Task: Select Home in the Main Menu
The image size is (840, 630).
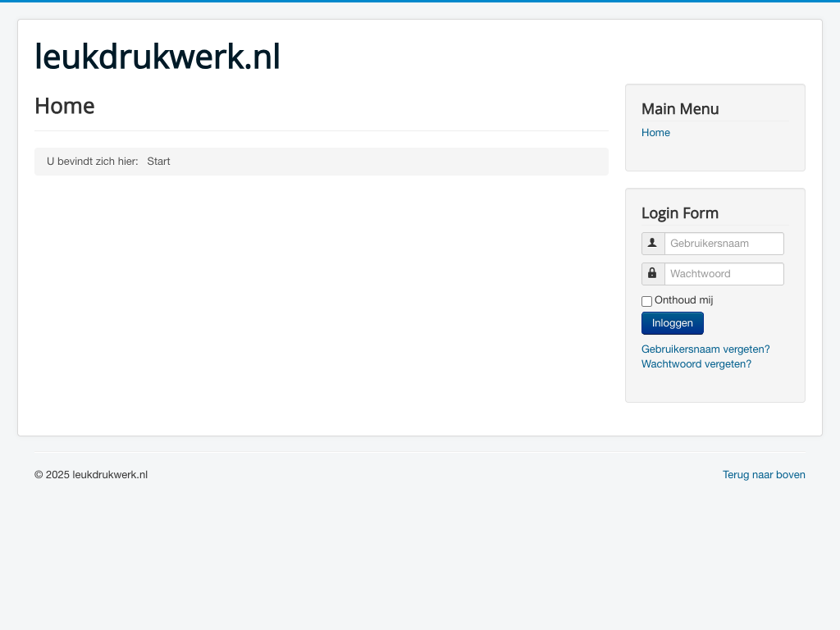Action: point(655,133)
